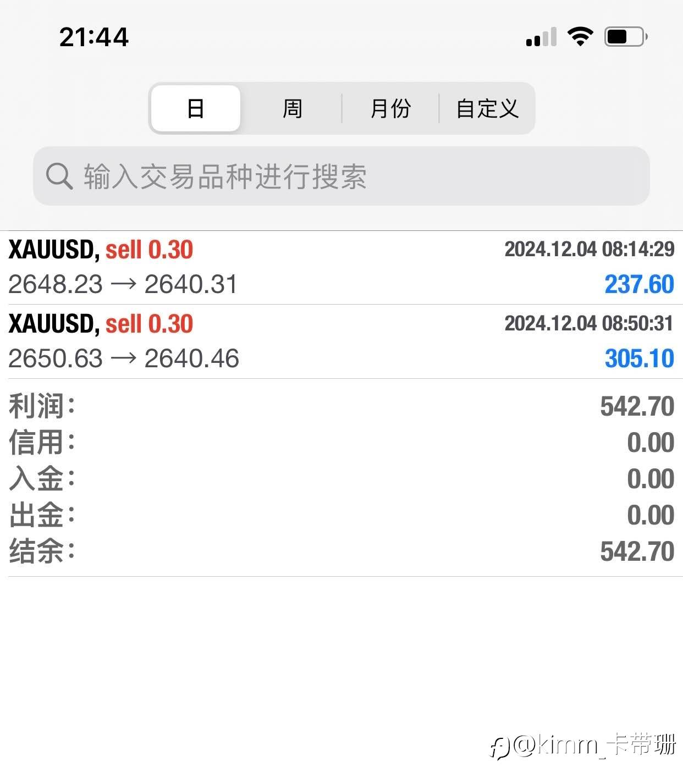Tap the 2024.12.04 08:50:31 timestamp

[589, 323]
